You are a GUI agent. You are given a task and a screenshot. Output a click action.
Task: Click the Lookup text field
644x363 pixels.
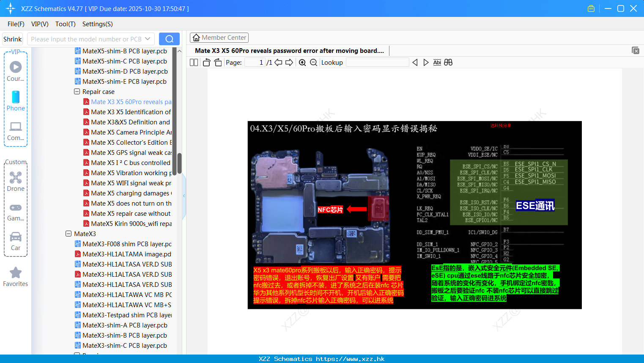377,63
